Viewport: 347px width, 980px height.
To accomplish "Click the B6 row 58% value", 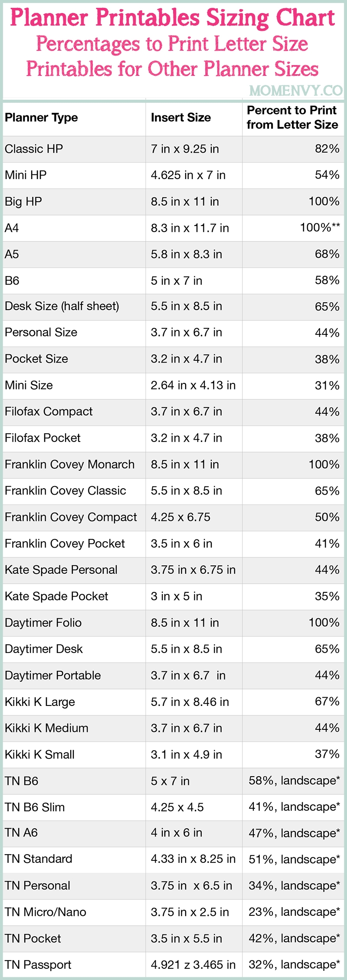I will pos(327,281).
